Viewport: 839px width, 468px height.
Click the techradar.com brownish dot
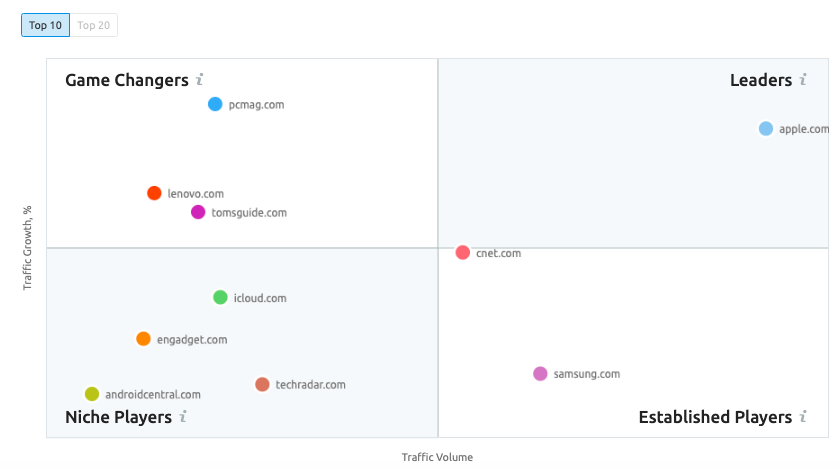[262, 384]
